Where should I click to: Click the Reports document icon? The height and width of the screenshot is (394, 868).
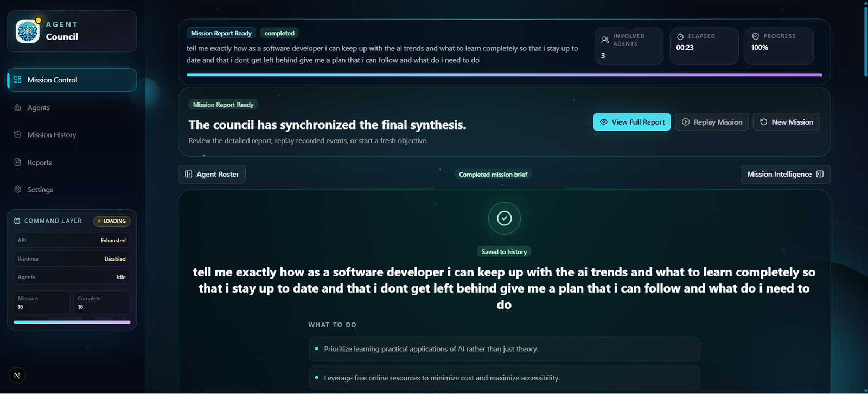(17, 162)
